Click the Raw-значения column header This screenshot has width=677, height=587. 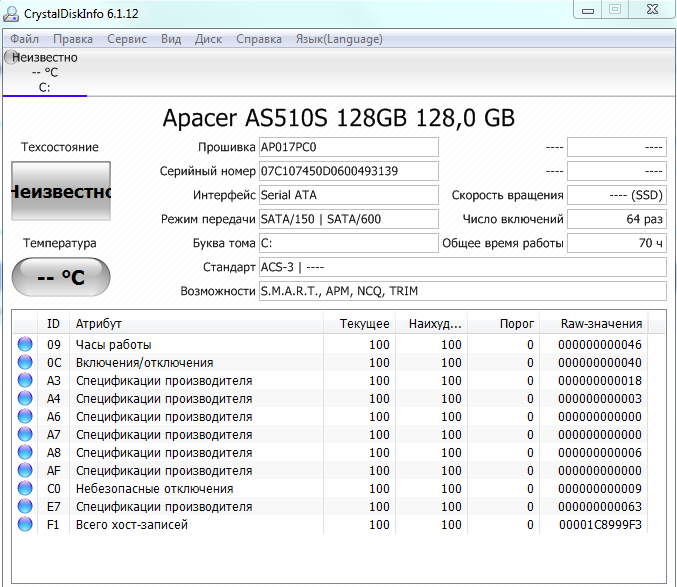[x=594, y=323]
